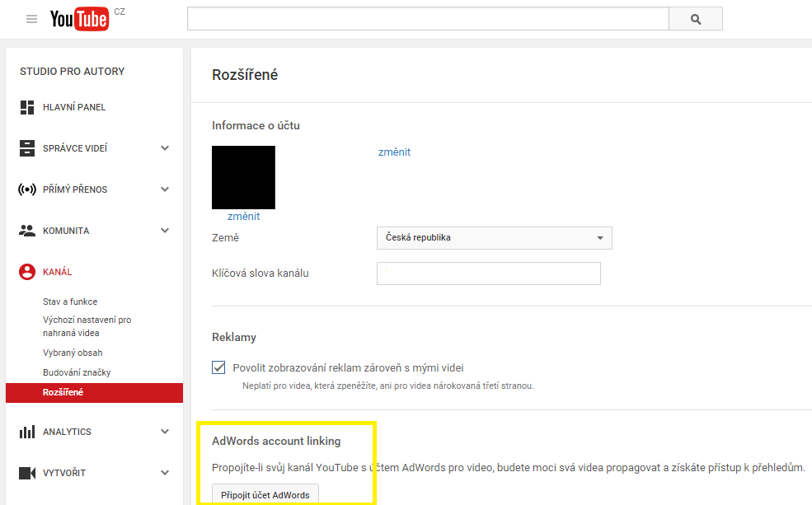Click the Vytvořit camera icon
The image size is (812, 505).
pyautogui.click(x=27, y=473)
